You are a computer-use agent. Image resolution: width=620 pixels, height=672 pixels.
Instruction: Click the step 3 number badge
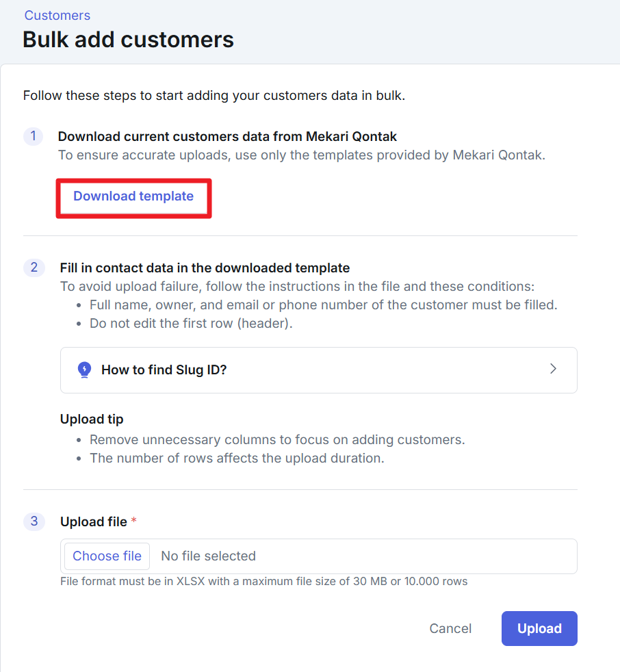[x=34, y=521]
